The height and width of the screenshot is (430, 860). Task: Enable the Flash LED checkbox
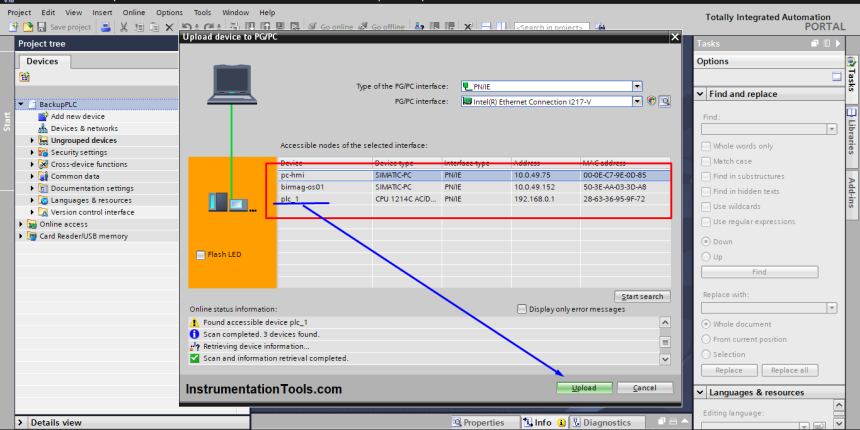pos(201,254)
